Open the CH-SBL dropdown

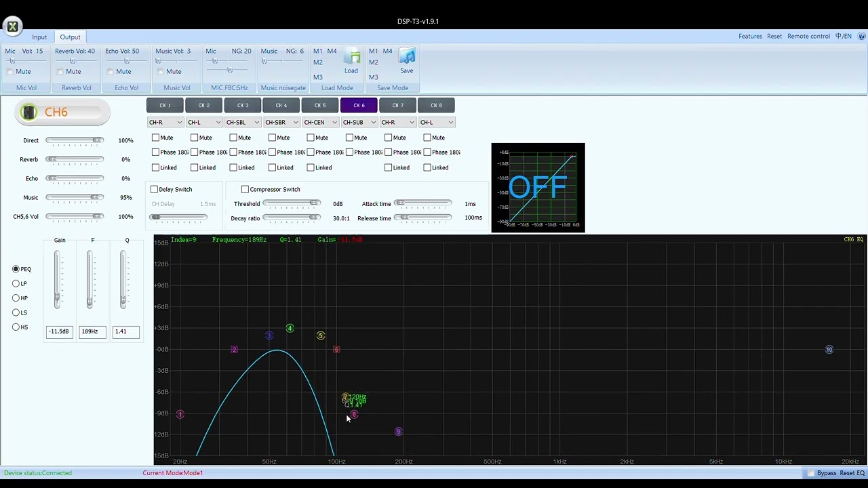coord(243,122)
